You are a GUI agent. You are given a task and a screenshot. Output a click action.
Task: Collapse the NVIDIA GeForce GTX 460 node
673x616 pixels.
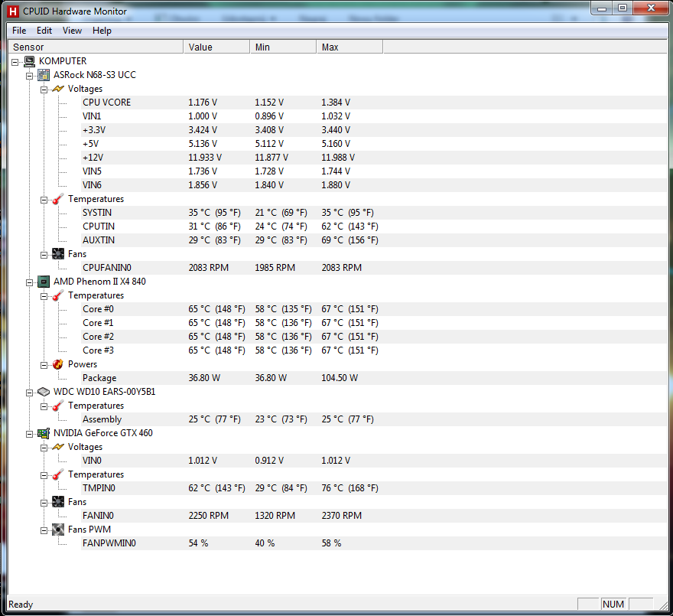(x=30, y=435)
